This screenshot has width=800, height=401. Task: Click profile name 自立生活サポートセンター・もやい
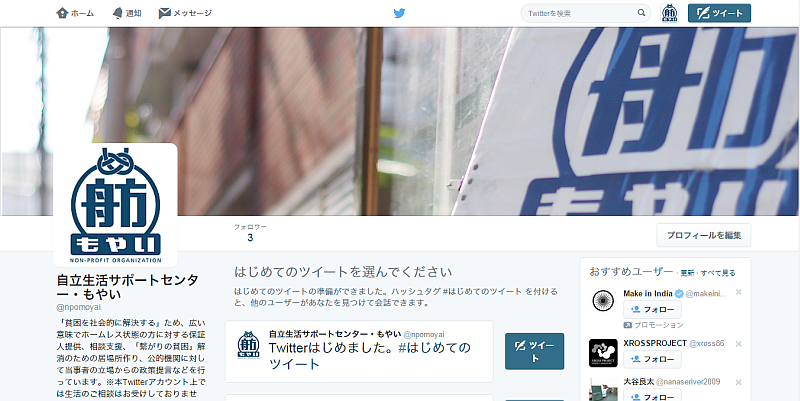coord(127,287)
